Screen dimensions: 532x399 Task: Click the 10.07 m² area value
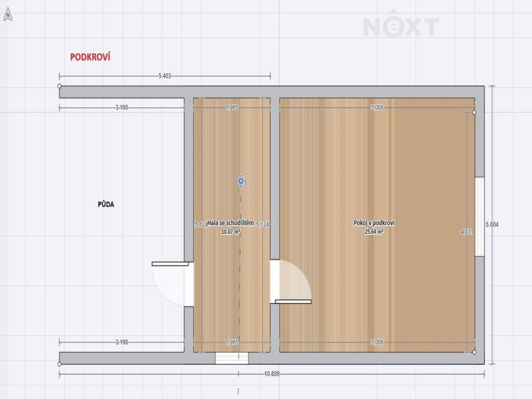point(231,232)
